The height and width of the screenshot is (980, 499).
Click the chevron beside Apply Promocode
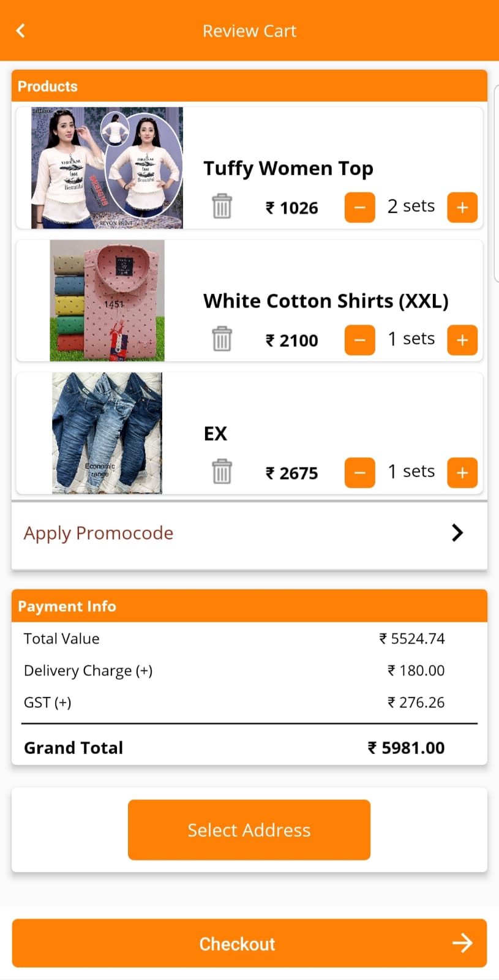pos(457,533)
